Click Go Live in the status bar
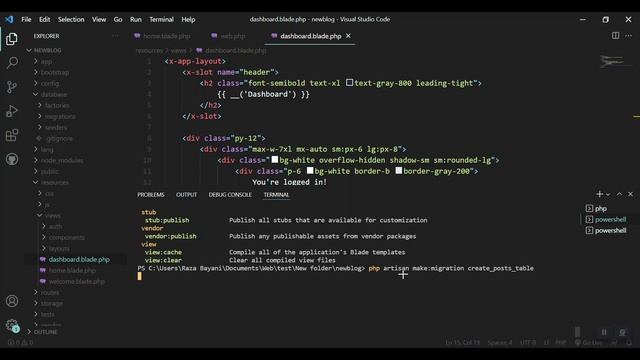Screen dimensions: 640x360 [x=589, y=343]
